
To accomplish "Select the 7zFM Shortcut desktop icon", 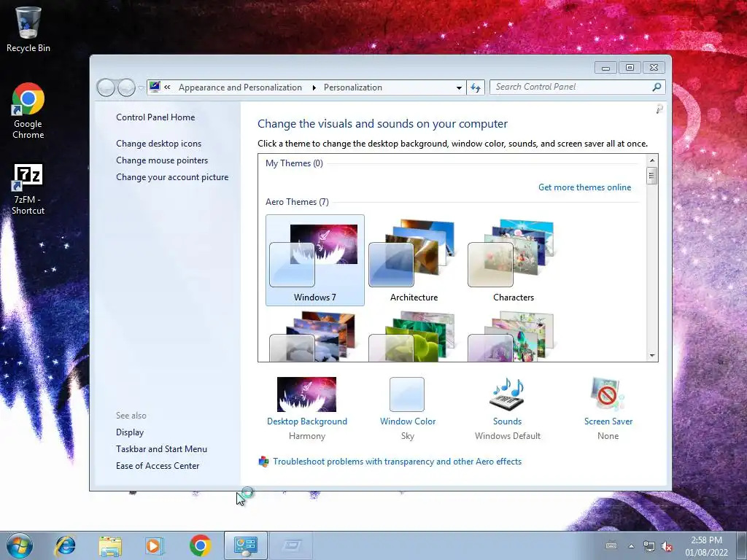I will (x=28, y=189).
